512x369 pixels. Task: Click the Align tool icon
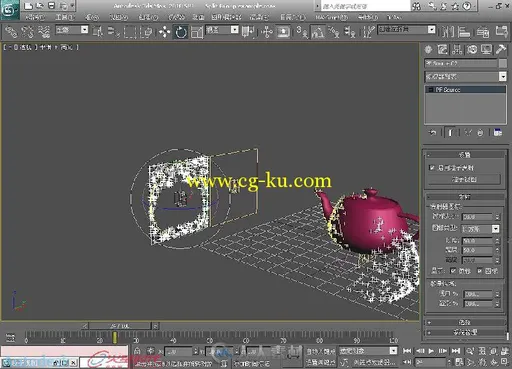pyautogui.click(x=464, y=32)
